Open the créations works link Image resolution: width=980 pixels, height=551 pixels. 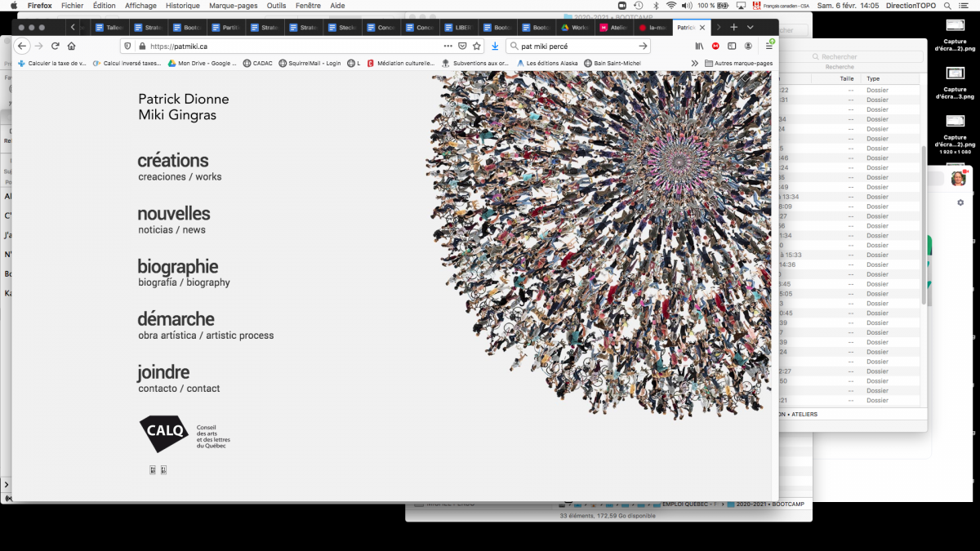pos(173,161)
